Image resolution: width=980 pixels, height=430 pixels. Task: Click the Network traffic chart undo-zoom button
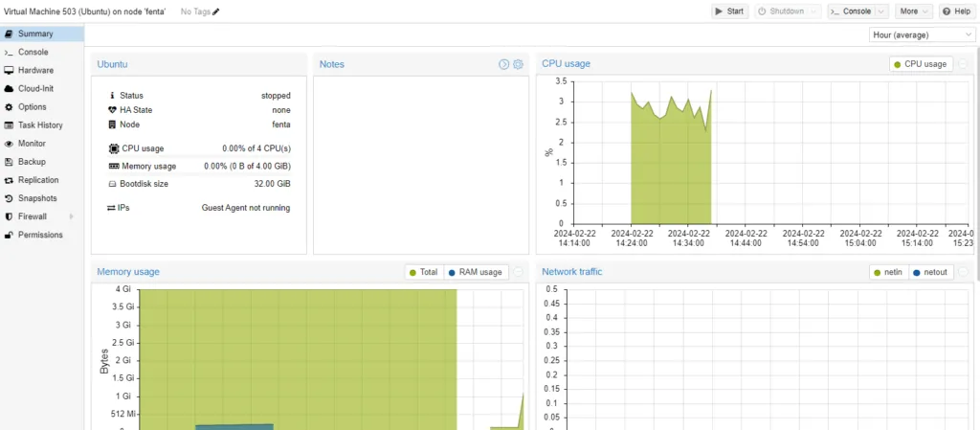963,272
